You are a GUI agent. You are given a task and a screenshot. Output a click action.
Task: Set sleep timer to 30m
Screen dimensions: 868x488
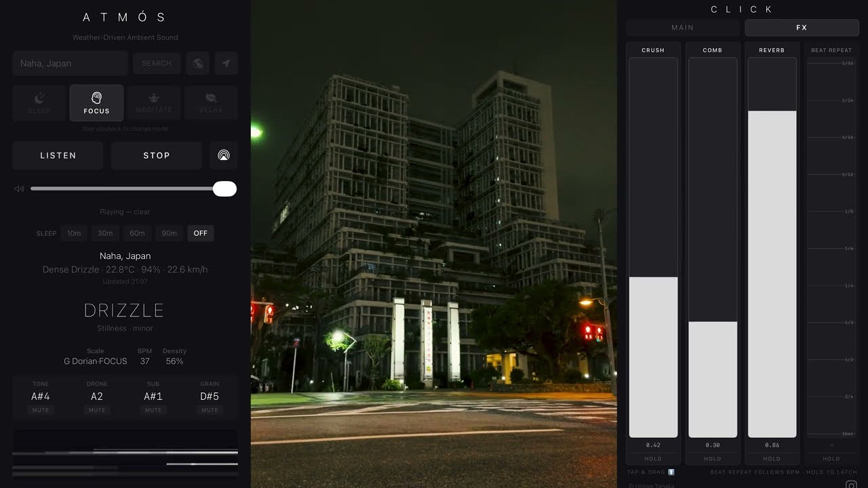point(105,233)
